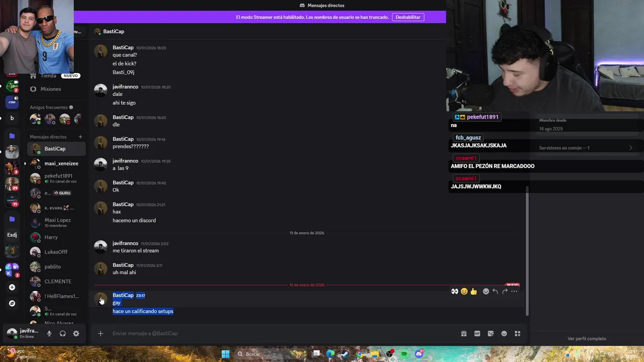Click the Amigos frecuentes info icon
This screenshot has width=644, height=362.
click(x=71, y=107)
